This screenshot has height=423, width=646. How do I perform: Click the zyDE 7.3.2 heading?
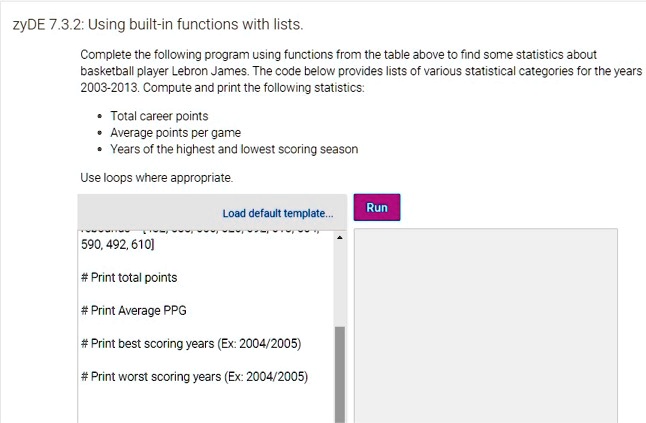click(x=158, y=25)
